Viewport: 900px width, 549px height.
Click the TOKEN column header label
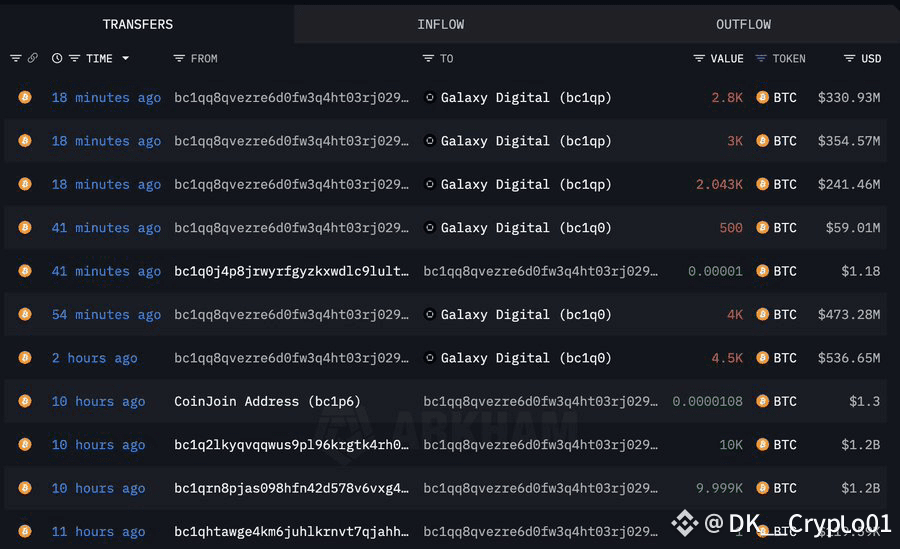click(789, 59)
